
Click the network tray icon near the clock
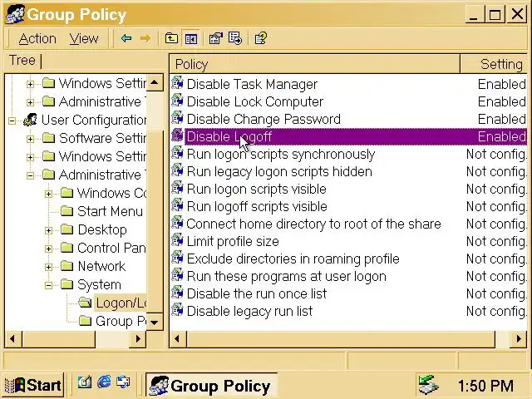(428, 384)
